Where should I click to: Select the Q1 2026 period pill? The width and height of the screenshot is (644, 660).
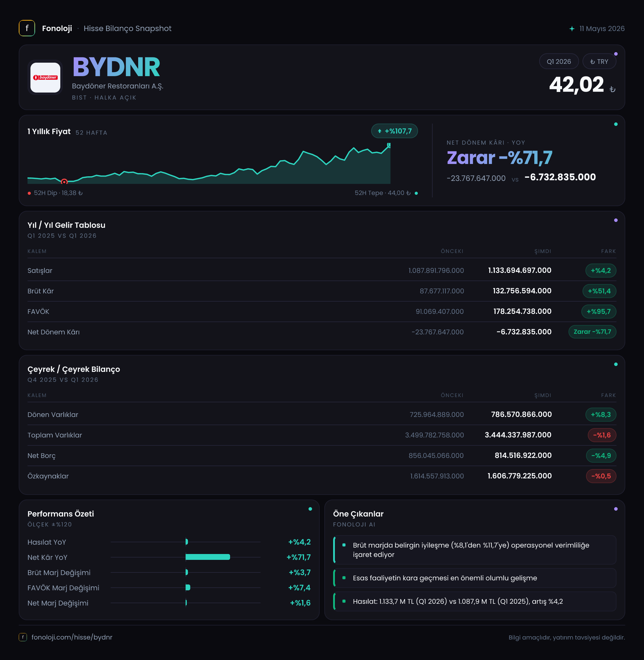click(x=559, y=61)
